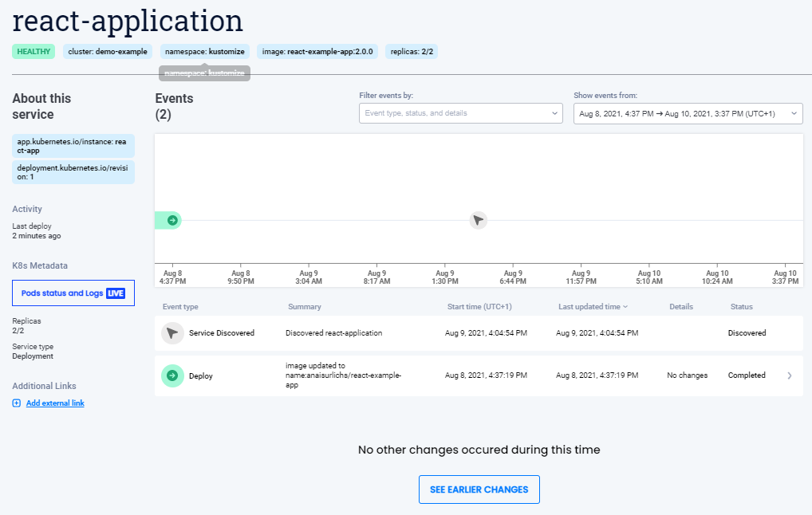Viewport: 812px width, 515px height.
Task: Click the deployment.kubernetes.io/revision label tag
Action: [x=73, y=172]
